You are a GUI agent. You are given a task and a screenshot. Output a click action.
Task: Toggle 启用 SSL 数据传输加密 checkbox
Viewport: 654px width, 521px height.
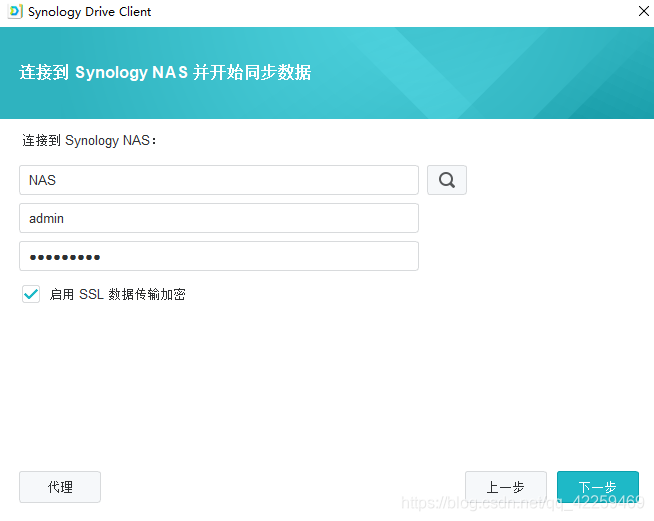(31, 294)
